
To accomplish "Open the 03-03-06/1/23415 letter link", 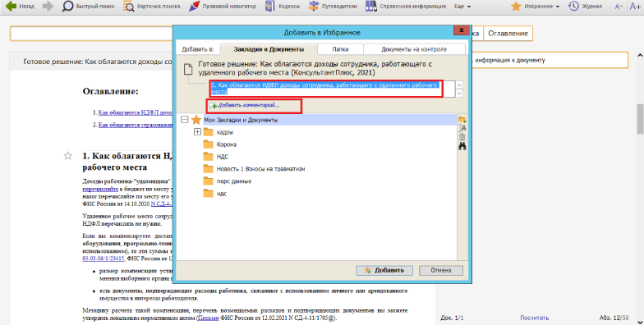I will coord(103,259).
